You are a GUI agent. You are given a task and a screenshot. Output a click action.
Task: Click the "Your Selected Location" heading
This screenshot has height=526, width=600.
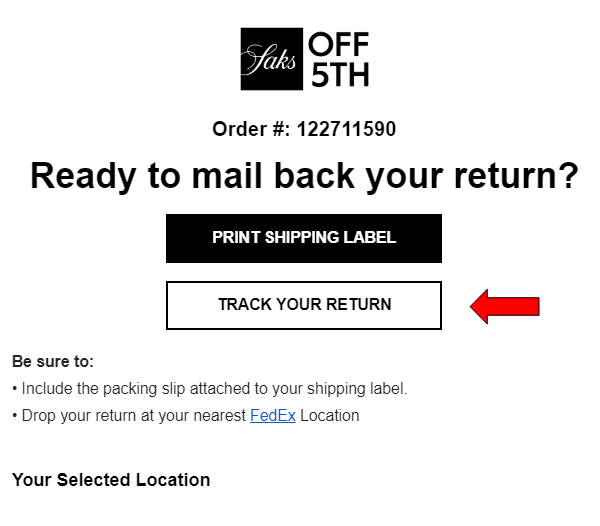111,480
